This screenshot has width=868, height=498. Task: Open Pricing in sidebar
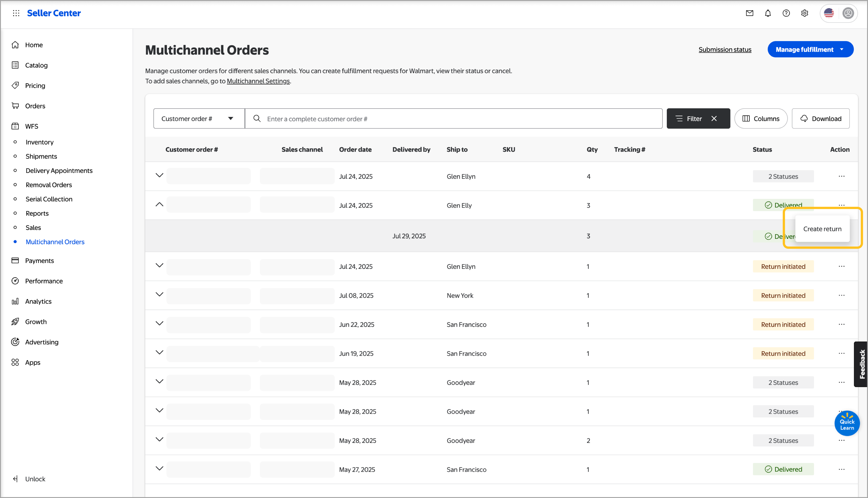[35, 86]
